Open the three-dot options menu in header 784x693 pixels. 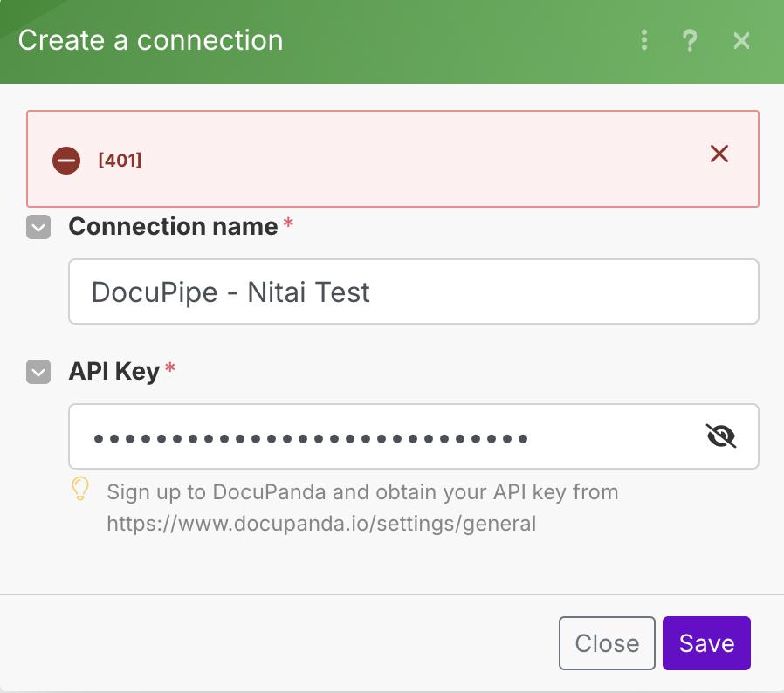tap(644, 40)
